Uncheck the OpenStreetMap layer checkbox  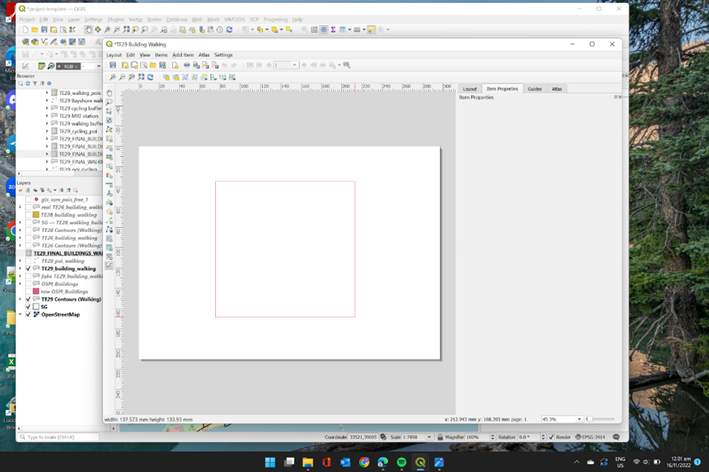click(28, 314)
